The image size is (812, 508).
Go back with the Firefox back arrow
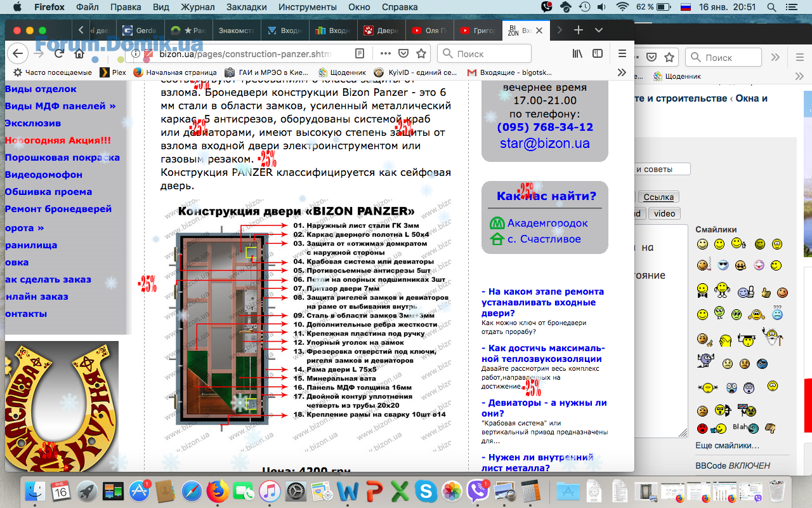tap(18, 53)
